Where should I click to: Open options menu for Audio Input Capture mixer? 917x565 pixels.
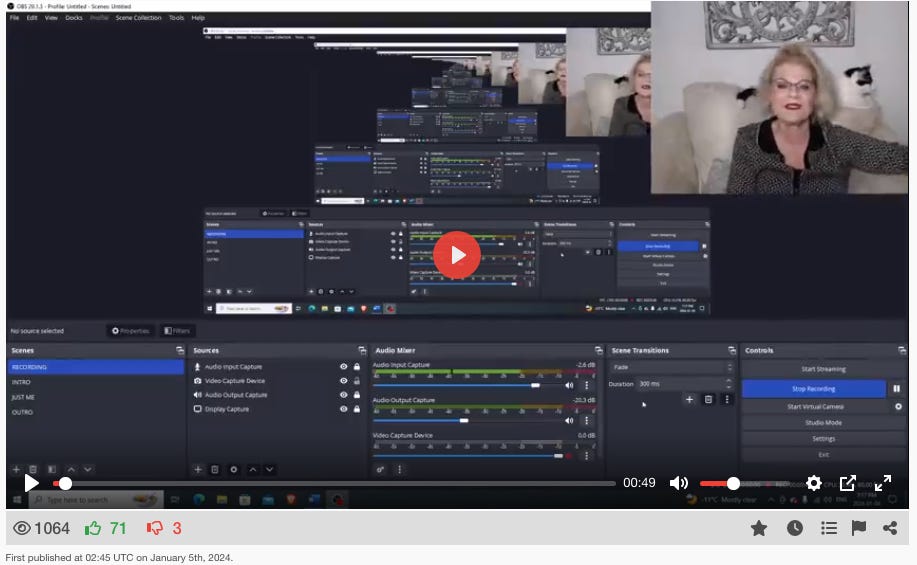click(587, 385)
